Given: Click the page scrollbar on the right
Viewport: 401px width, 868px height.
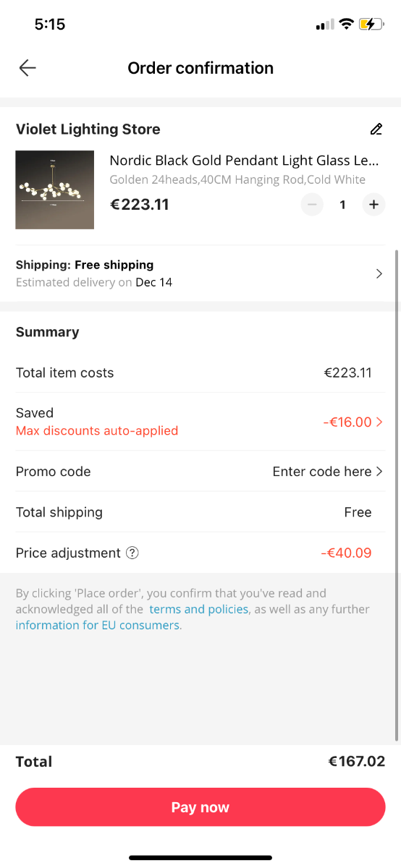Looking at the screenshot, I should pos(397,495).
